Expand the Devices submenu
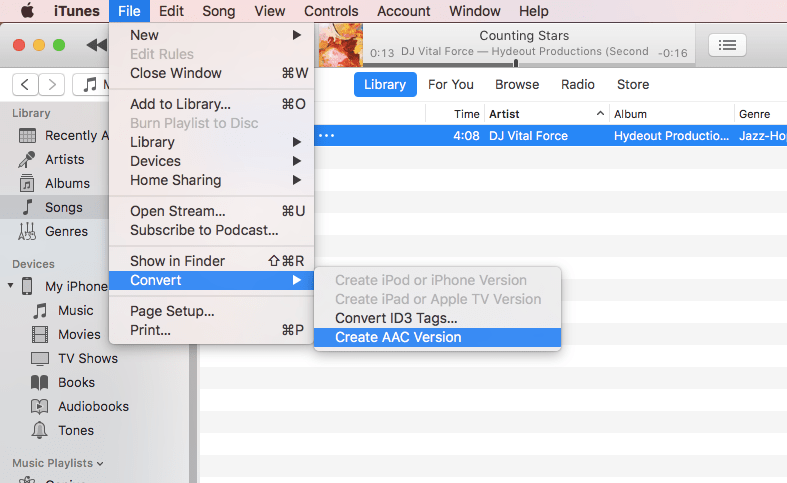 pos(211,161)
